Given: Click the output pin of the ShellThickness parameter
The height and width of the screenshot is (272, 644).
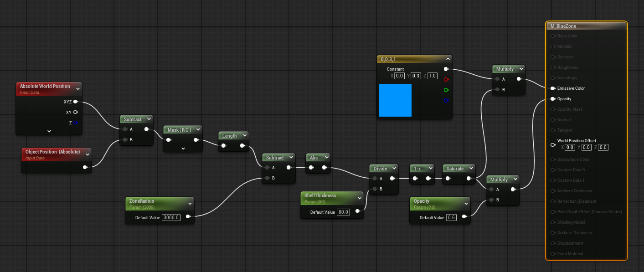Looking at the screenshot, I should click(x=358, y=211).
